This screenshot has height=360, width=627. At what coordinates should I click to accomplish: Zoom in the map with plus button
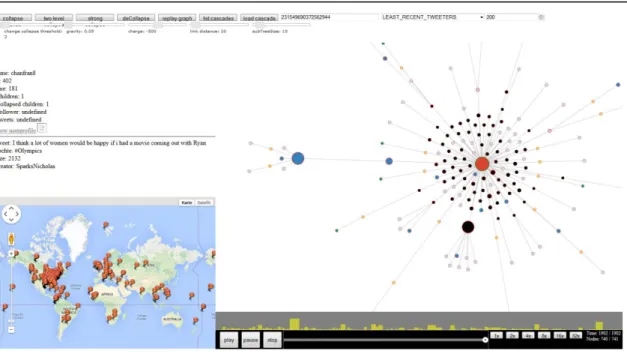(x=11, y=253)
